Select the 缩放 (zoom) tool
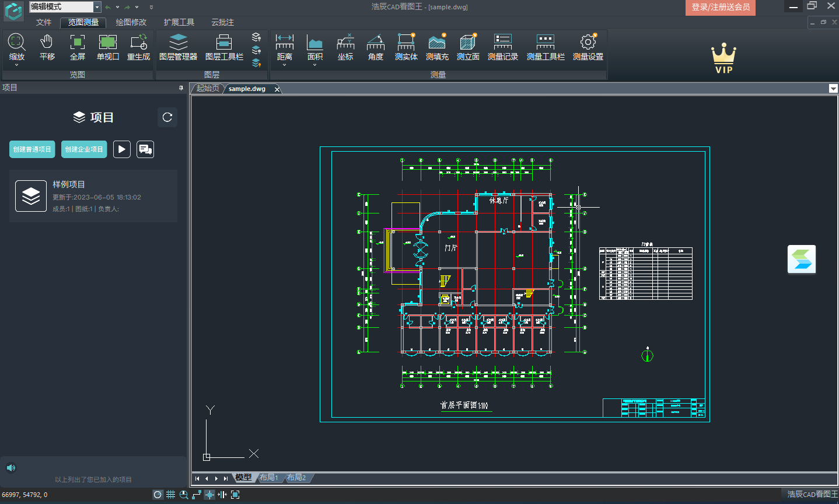This screenshot has height=504, width=839. coord(16,47)
